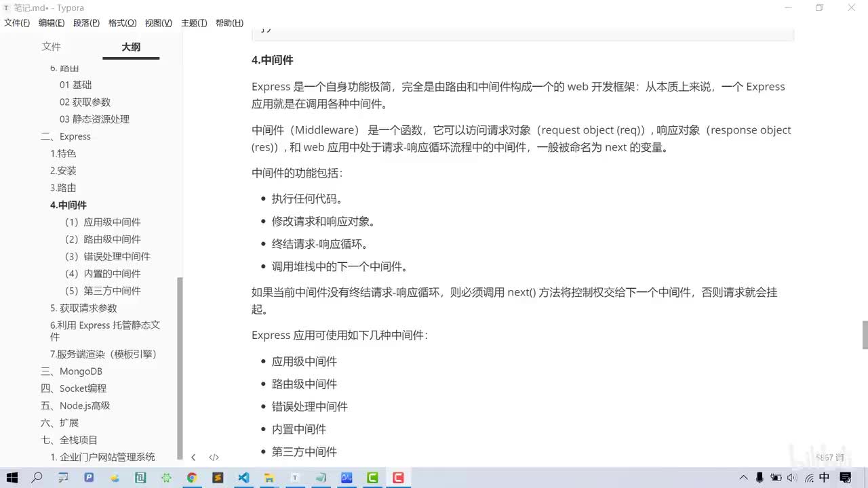868x488 pixels.
Task: Jump to 七、全栈项目 in the outline
Action: coord(69,440)
